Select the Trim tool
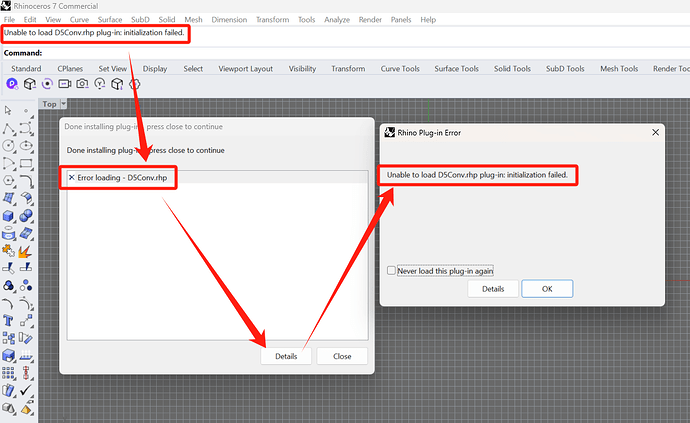690x423 pixels. coord(8,268)
